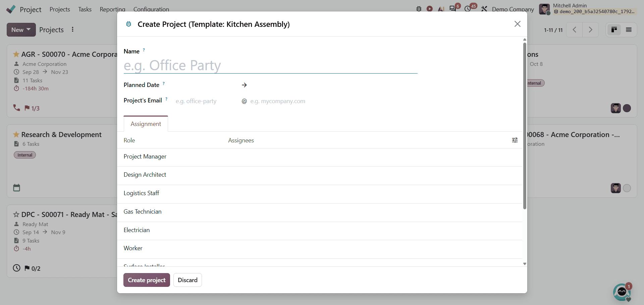Click the Create project button

tap(147, 280)
